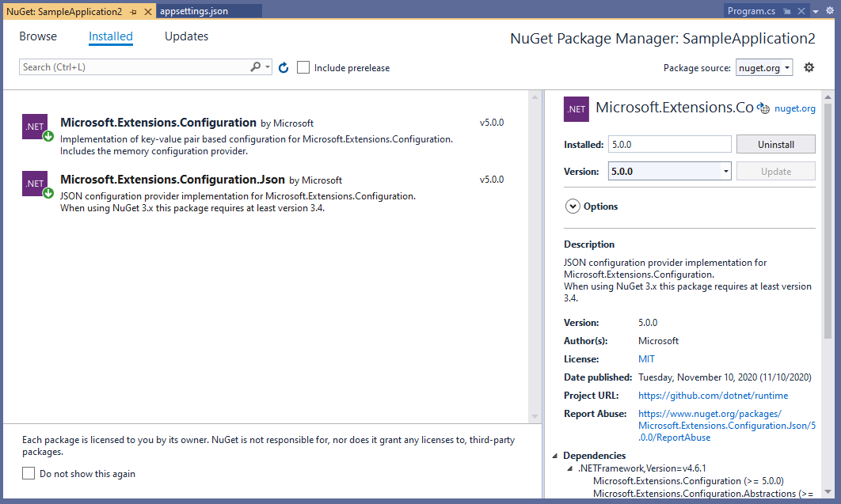The image size is (841, 504).
Task: Open the Report Abuse link
Action: pyautogui.click(x=727, y=425)
